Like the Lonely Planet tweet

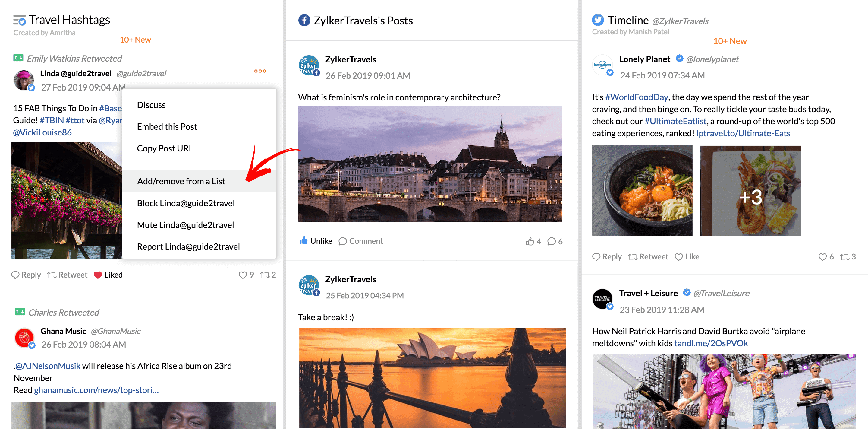687,257
